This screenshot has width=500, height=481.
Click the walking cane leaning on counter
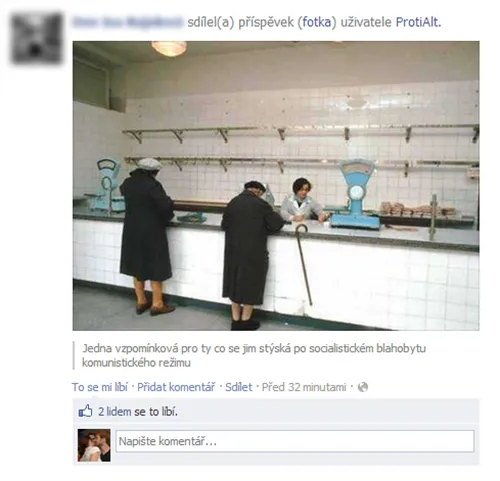pyautogui.click(x=303, y=264)
